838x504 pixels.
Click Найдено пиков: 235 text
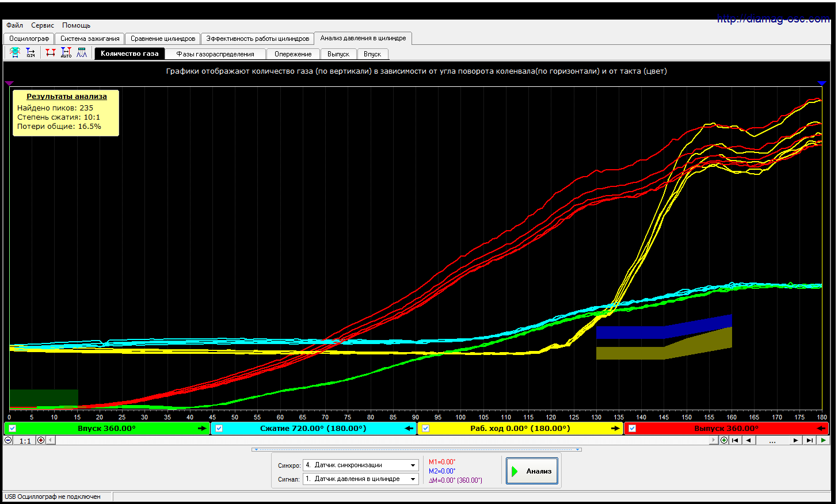pos(55,108)
